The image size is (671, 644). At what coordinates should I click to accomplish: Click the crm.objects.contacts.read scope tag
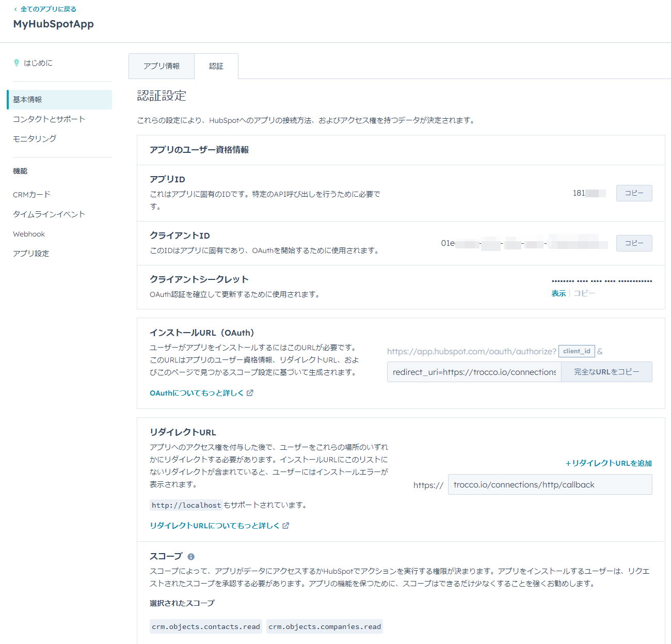206,626
